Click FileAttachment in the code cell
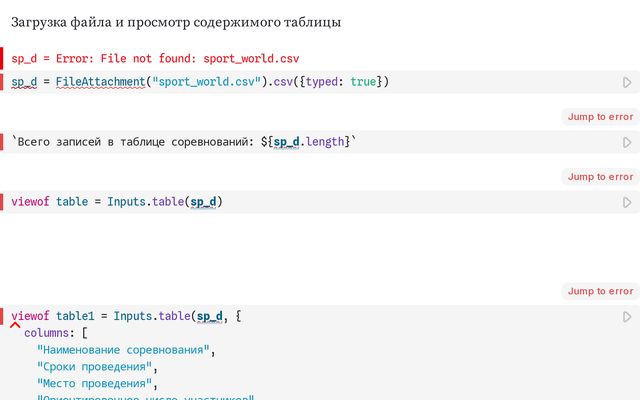Image resolution: width=640 pixels, height=400 pixels. pos(101,82)
